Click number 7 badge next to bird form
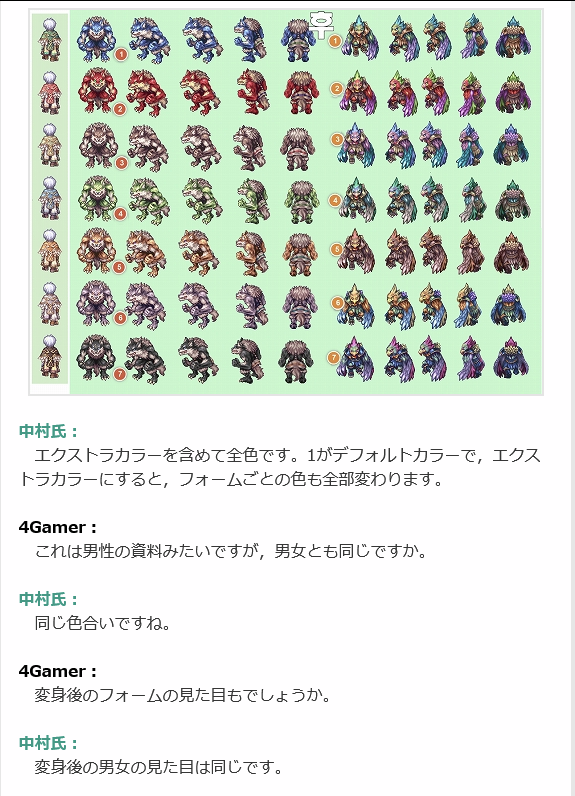The image size is (575, 796). 333,357
